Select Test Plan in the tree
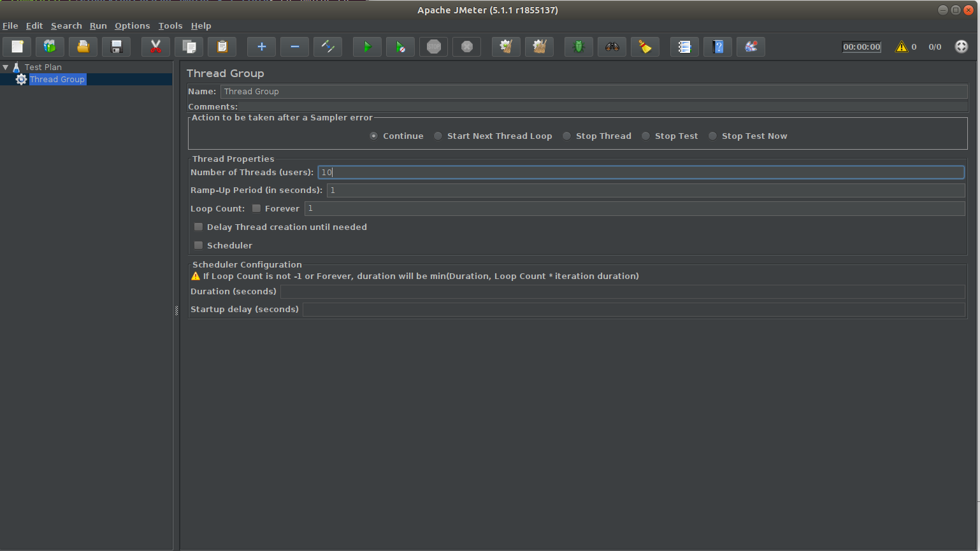This screenshot has height=551, width=980. tap(43, 67)
